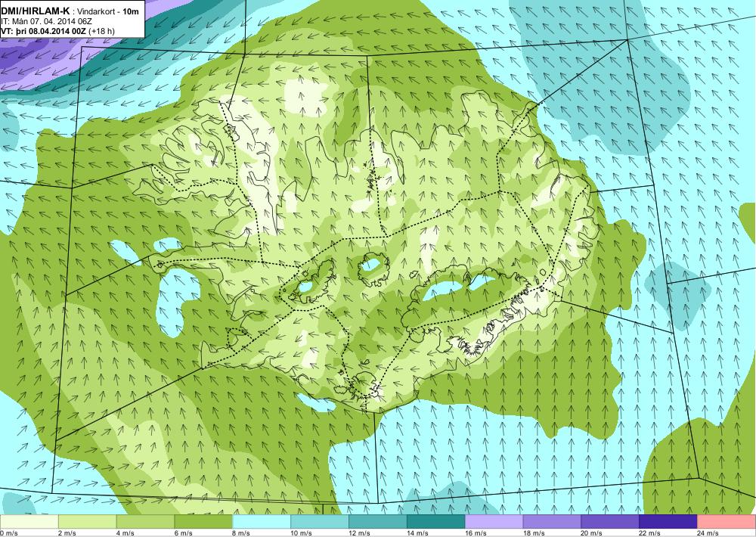Pick the violet 20 m/s legend swatch
Image resolution: width=756 pixels, height=537 pixels.
pos(610,522)
